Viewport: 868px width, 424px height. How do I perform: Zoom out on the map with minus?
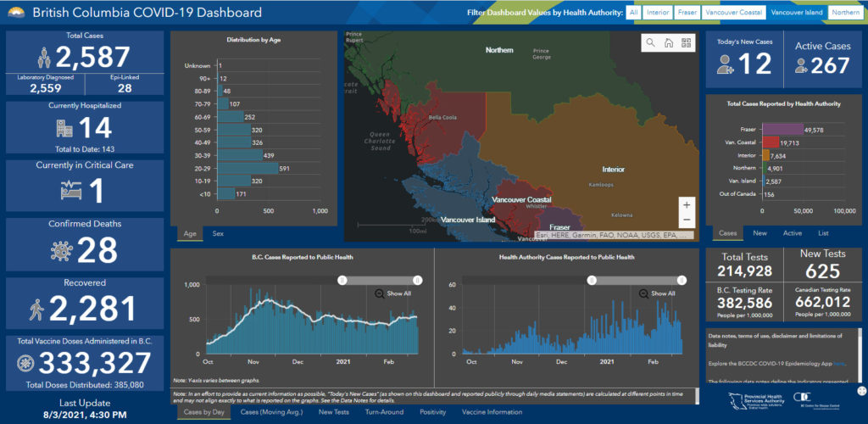687,220
